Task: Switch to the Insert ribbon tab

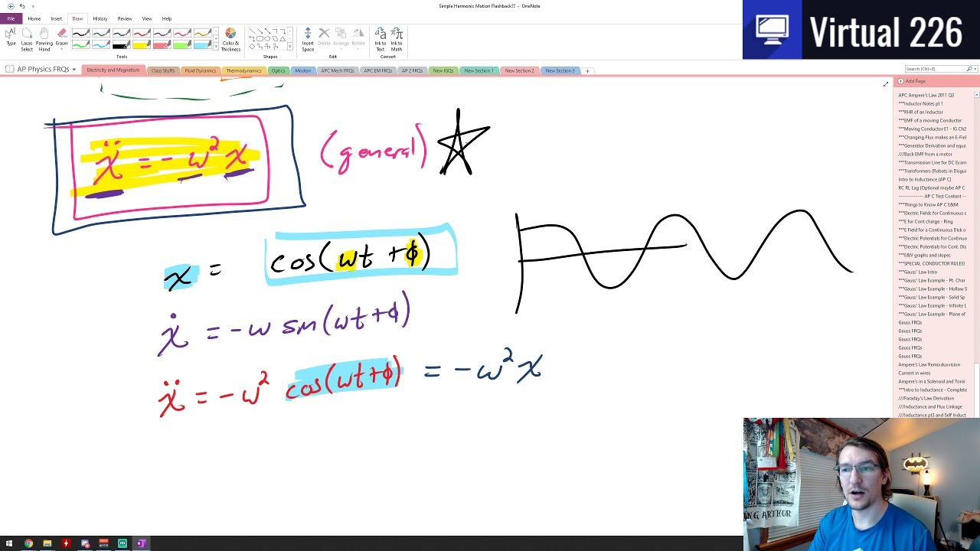Action: click(56, 18)
